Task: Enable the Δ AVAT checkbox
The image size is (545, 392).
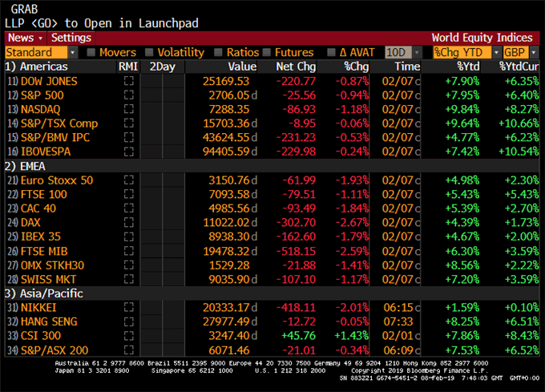Action: pyautogui.click(x=331, y=52)
